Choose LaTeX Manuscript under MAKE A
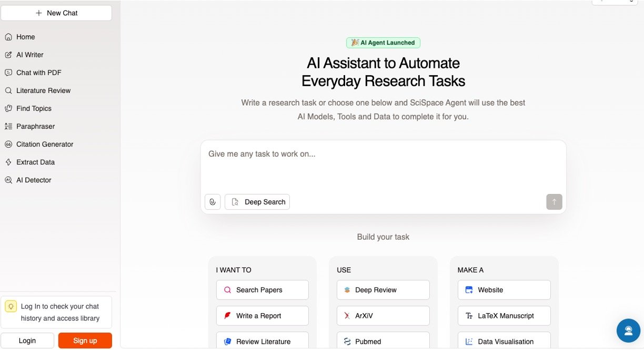This screenshot has height=350, width=644. pos(504,316)
